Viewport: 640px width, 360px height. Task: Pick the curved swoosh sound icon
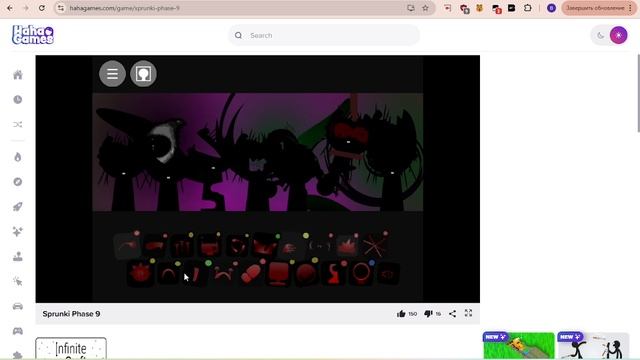coord(127,246)
